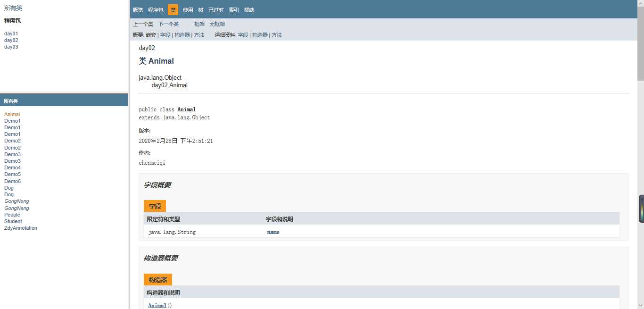The height and width of the screenshot is (309, 644).
Task: Open the ZdyAnnotation class
Action: (x=21, y=228)
